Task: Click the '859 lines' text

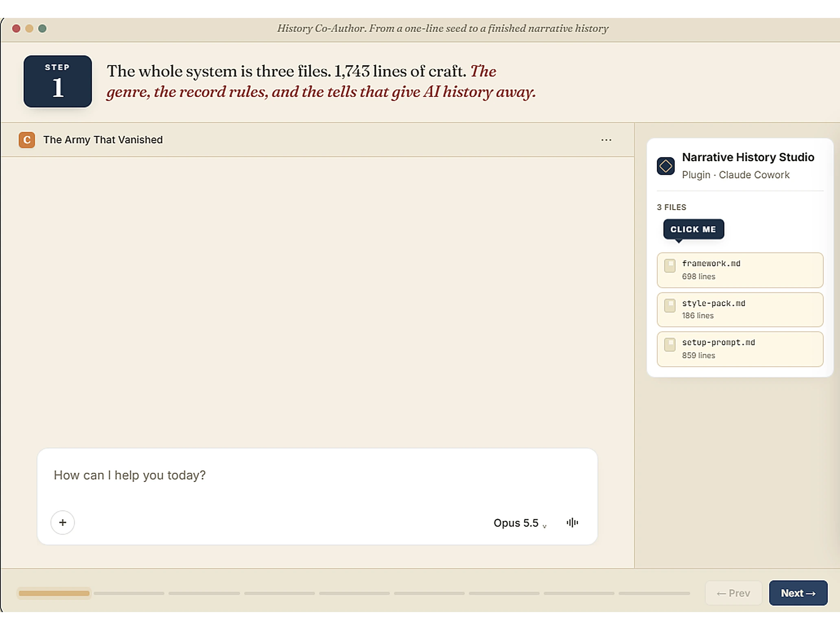Action: pos(698,355)
